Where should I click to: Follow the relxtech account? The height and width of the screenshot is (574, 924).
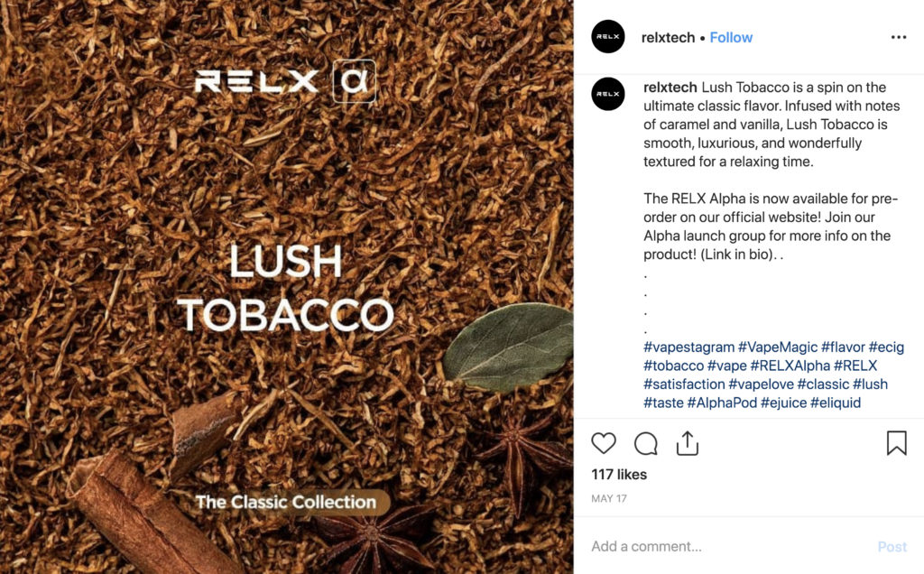pos(731,37)
